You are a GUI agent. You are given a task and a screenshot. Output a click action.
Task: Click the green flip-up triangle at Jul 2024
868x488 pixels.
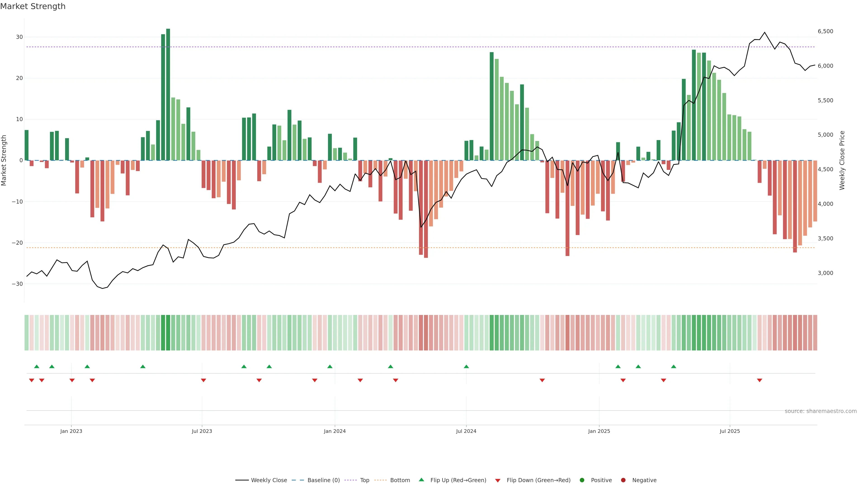click(466, 366)
